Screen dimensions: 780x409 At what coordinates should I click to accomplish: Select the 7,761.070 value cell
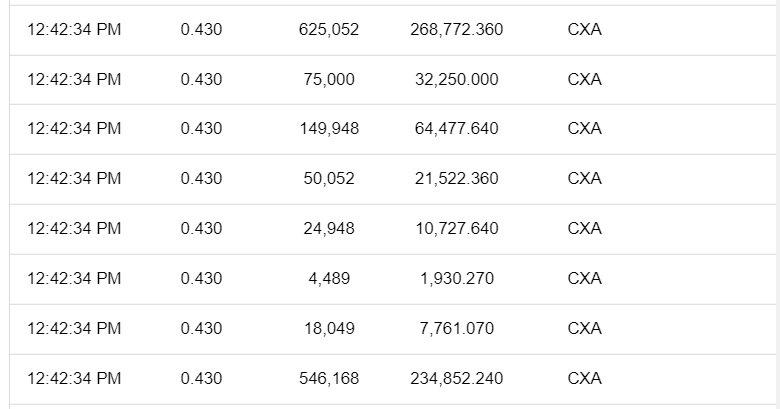(x=456, y=328)
